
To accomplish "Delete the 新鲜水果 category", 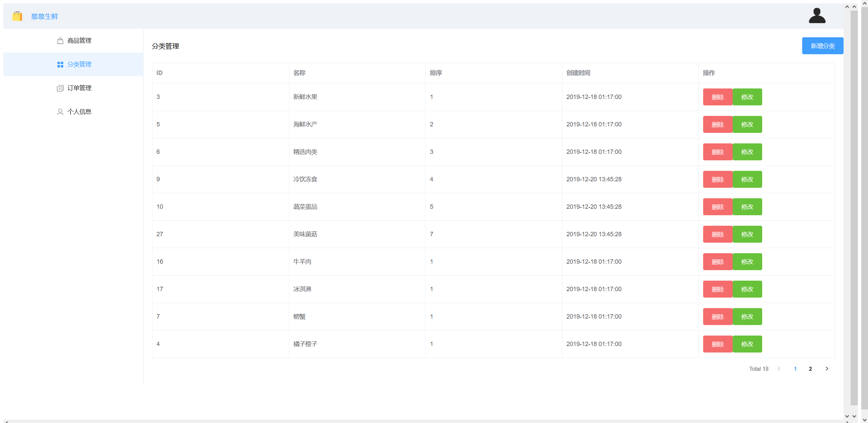I will pyautogui.click(x=718, y=97).
